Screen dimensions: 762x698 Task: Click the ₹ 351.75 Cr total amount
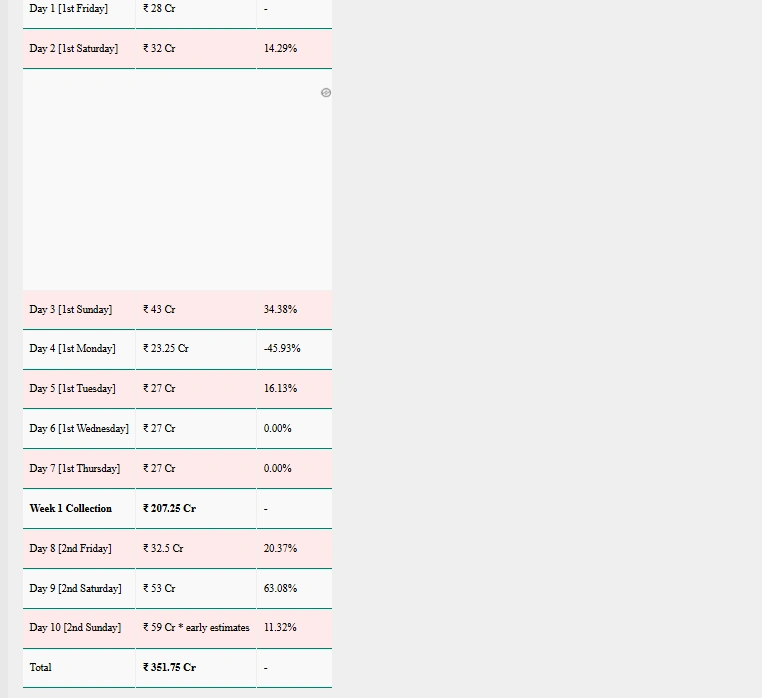click(x=170, y=668)
